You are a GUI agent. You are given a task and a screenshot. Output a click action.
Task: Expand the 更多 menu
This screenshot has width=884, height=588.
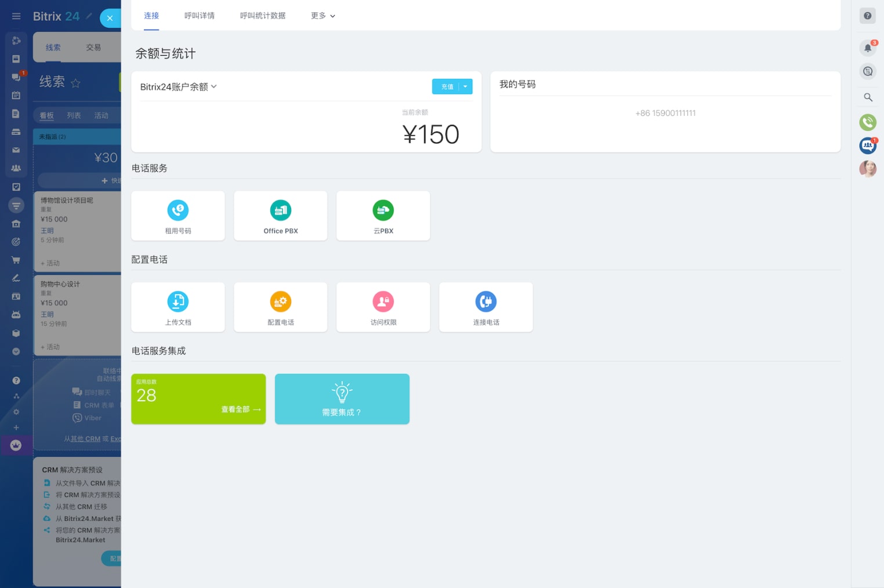[323, 16]
